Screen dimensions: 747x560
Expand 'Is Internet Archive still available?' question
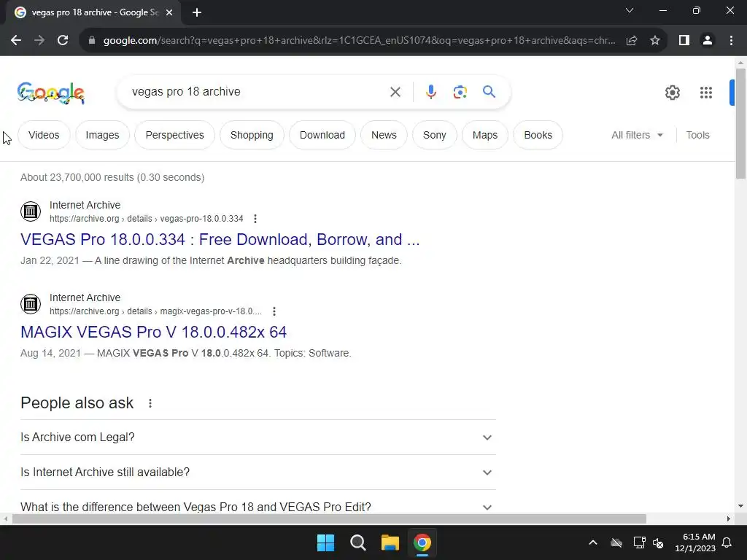tap(258, 472)
